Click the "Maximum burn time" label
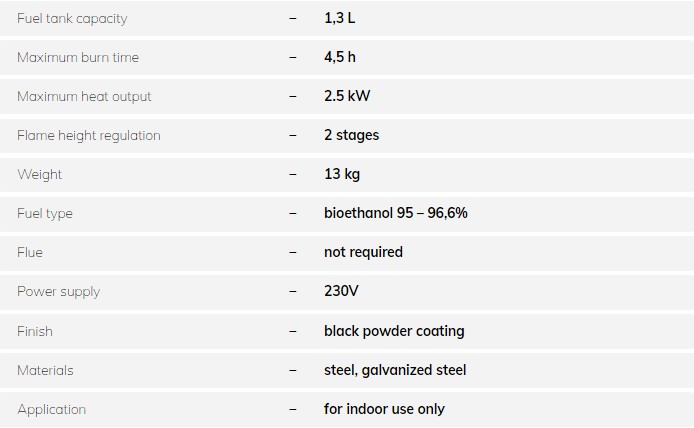Image resolution: width=694 pixels, height=428 pixels. [78, 58]
